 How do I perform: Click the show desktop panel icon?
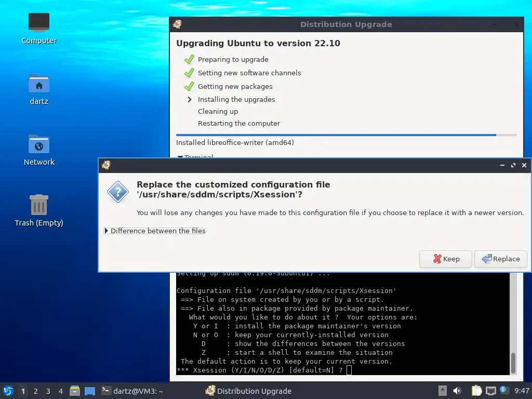point(89,391)
